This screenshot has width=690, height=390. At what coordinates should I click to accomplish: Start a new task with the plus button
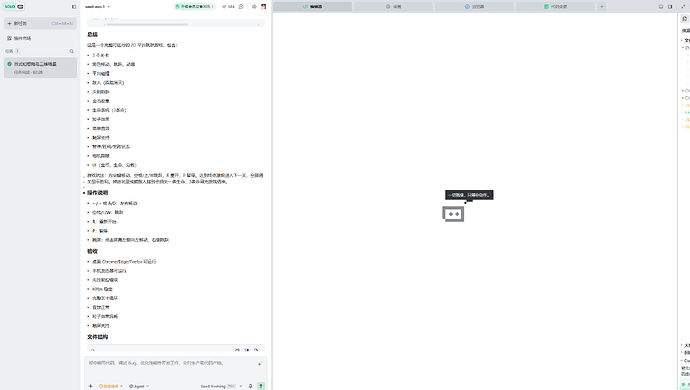click(x=40, y=23)
